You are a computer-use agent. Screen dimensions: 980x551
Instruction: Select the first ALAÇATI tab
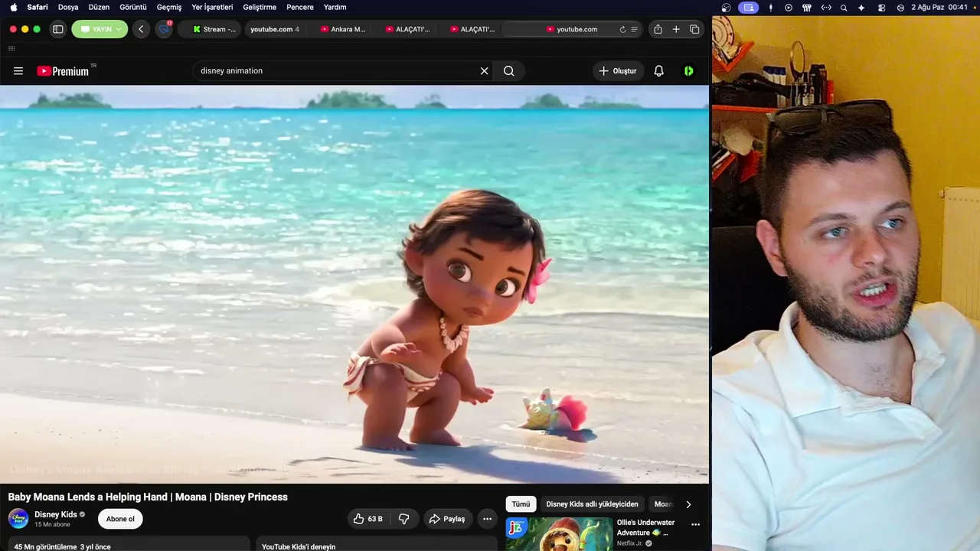coord(408,29)
